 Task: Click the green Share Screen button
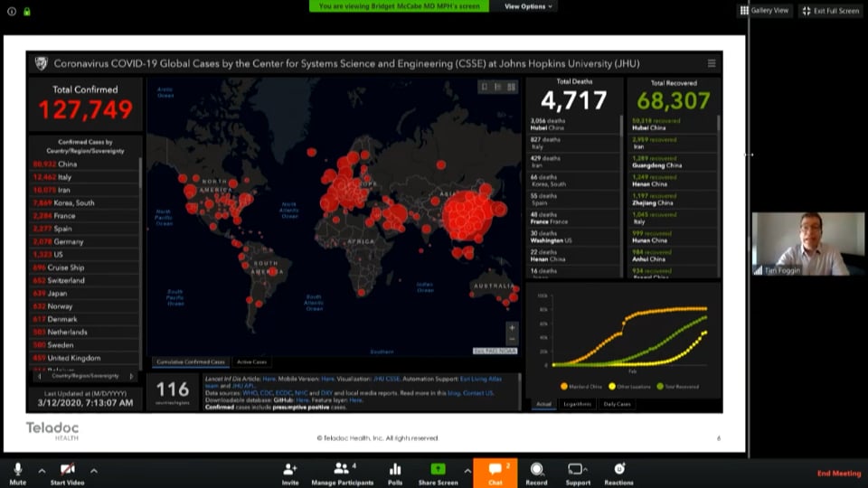pyautogui.click(x=438, y=474)
